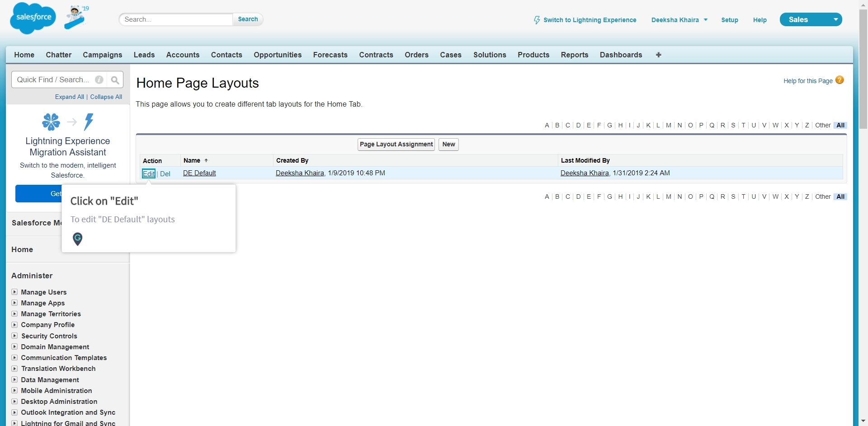Open the Orders tab
This screenshot has height=426, width=868.
point(416,55)
